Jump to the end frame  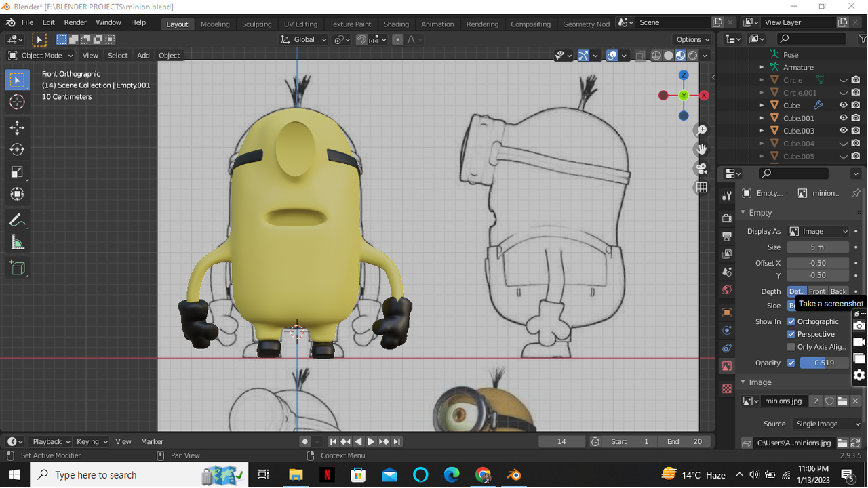pos(397,441)
